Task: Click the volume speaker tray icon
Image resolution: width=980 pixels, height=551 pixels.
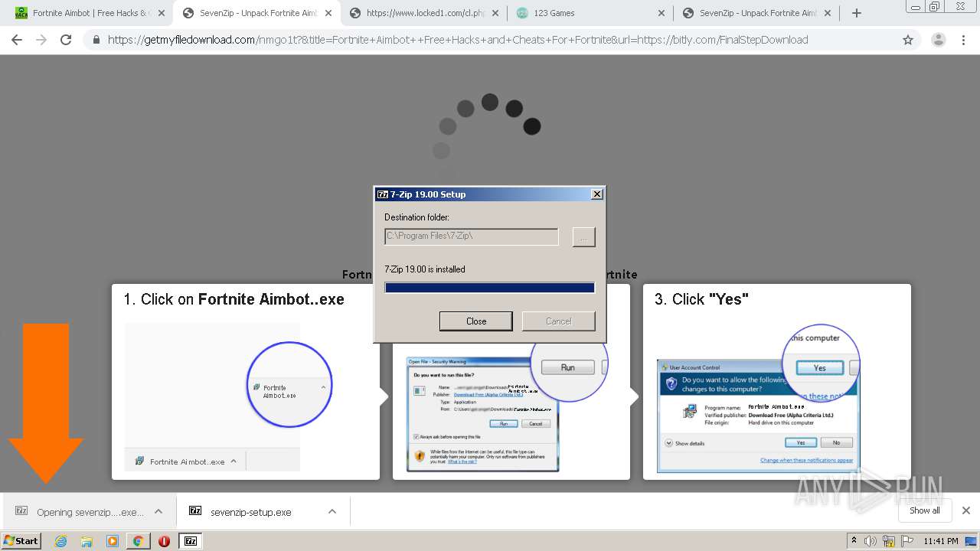Action: [871, 541]
